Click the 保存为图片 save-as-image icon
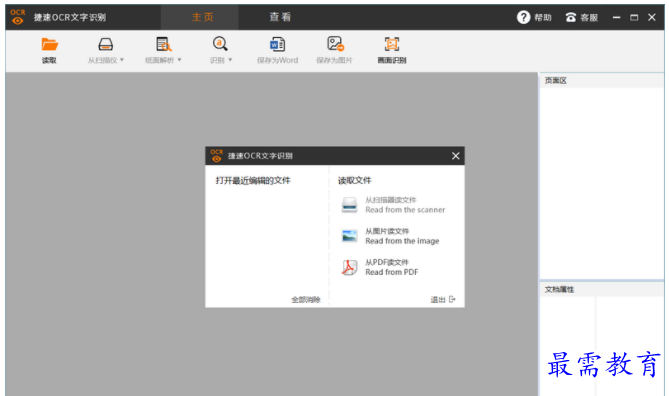This screenshot has height=396, width=669. pyautogui.click(x=335, y=44)
